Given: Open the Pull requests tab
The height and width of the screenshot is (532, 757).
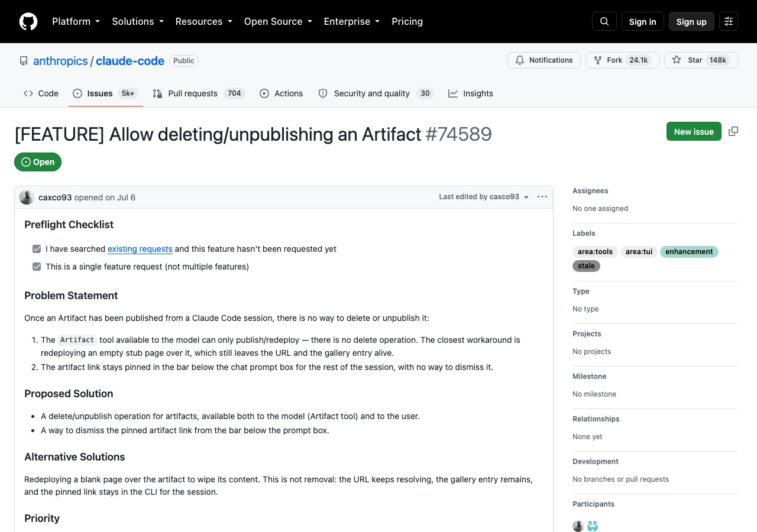Looking at the screenshot, I should tap(199, 93).
